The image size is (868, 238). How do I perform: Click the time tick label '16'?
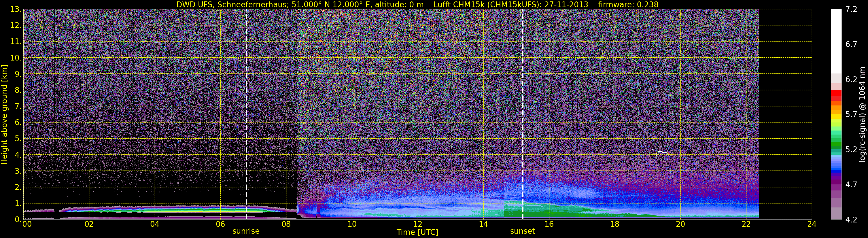coord(549,224)
